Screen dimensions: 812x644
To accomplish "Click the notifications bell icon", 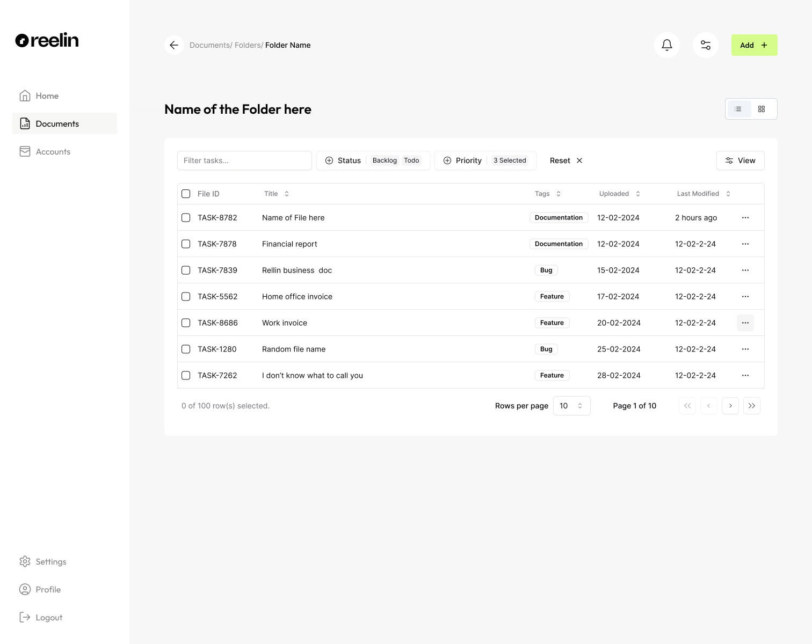I will tap(667, 45).
